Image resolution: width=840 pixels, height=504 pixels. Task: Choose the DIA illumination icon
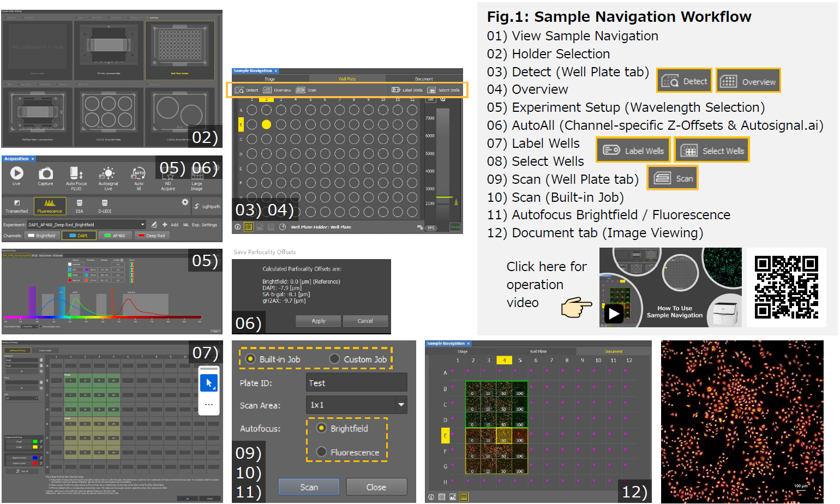click(x=80, y=206)
